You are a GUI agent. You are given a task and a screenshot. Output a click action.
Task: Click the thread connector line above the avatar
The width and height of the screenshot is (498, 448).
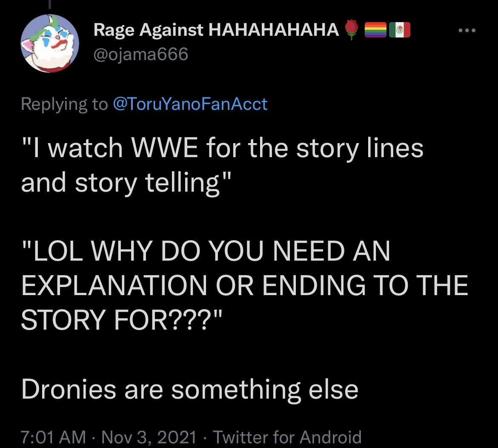[x=49, y=4]
